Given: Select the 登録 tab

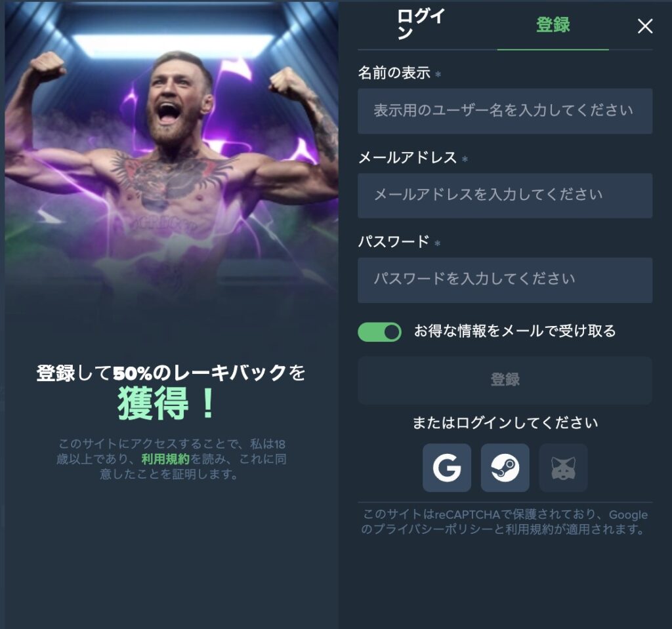Looking at the screenshot, I should coord(553,24).
